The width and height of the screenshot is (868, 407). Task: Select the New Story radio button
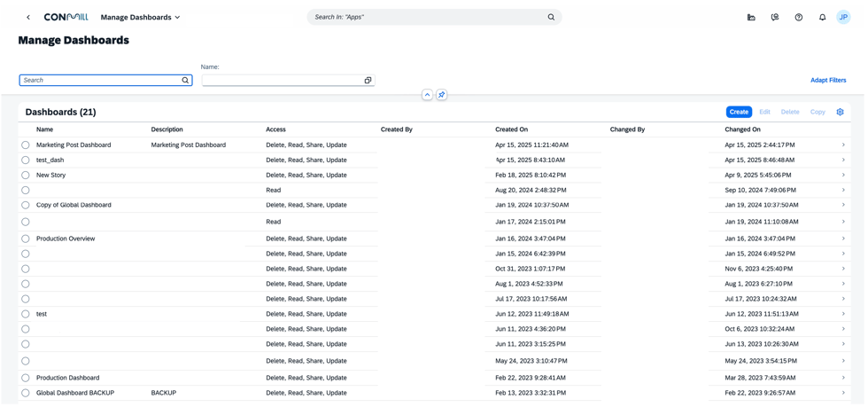click(x=26, y=175)
